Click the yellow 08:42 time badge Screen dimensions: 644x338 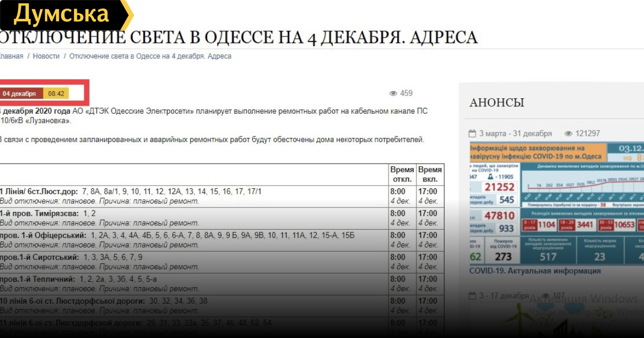pos(56,94)
